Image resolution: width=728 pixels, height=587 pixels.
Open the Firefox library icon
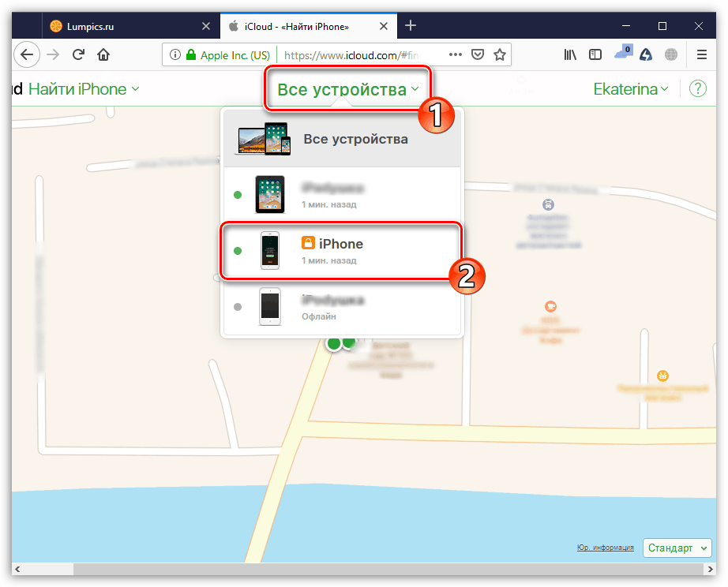(570, 54)
